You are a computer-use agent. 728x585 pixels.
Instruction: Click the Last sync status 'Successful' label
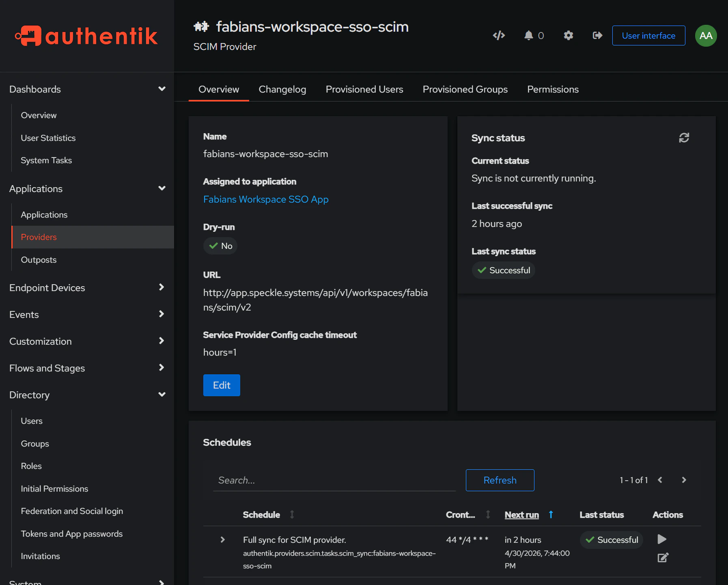click(x=503, y=270)
